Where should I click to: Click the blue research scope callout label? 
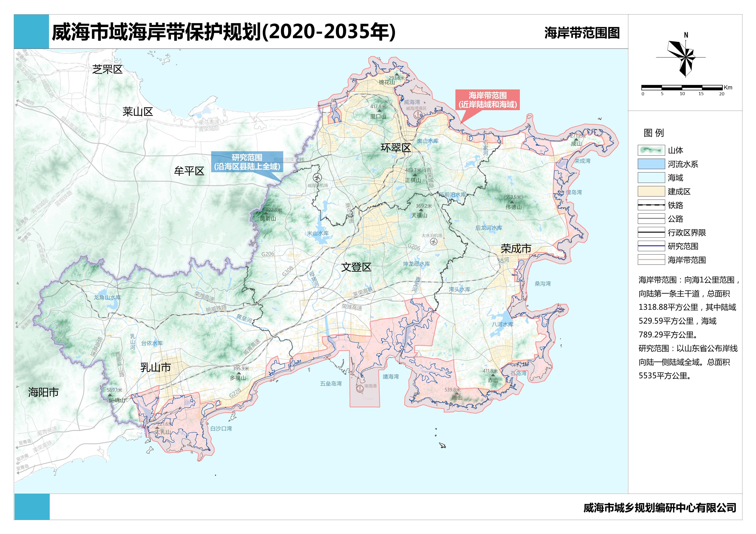(x=247, y=162)
